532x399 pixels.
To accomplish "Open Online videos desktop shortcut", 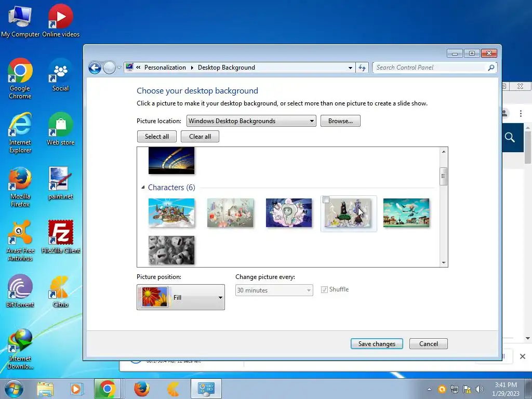I will pos(61,21).
